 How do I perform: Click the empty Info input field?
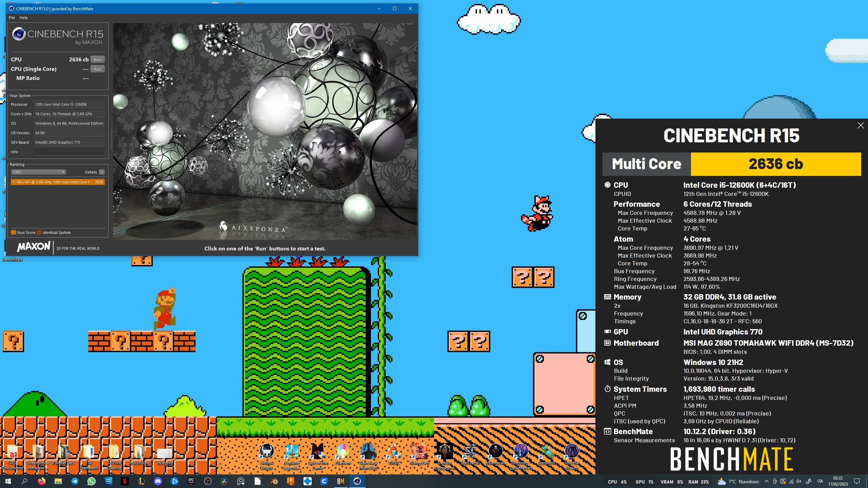point(69,152)
